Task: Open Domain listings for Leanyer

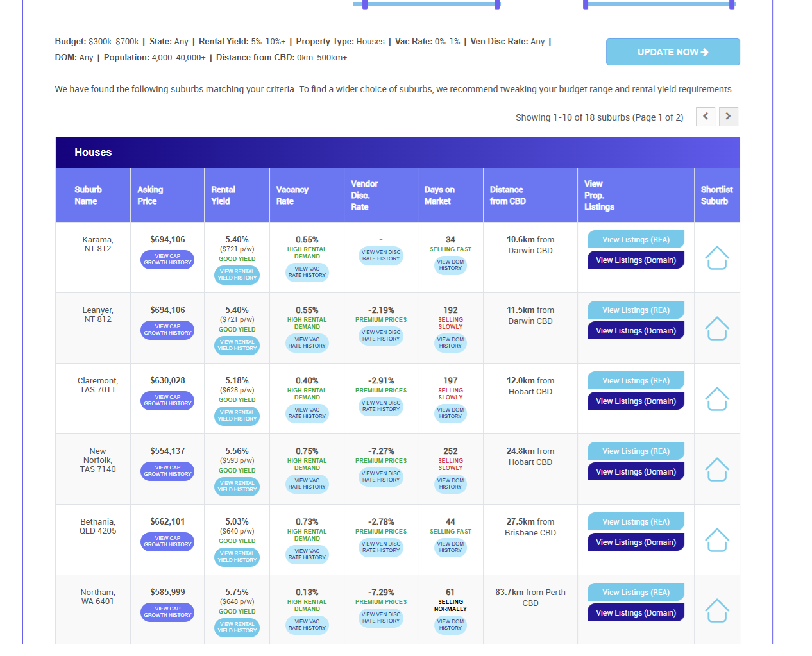Action: point(636,331)
